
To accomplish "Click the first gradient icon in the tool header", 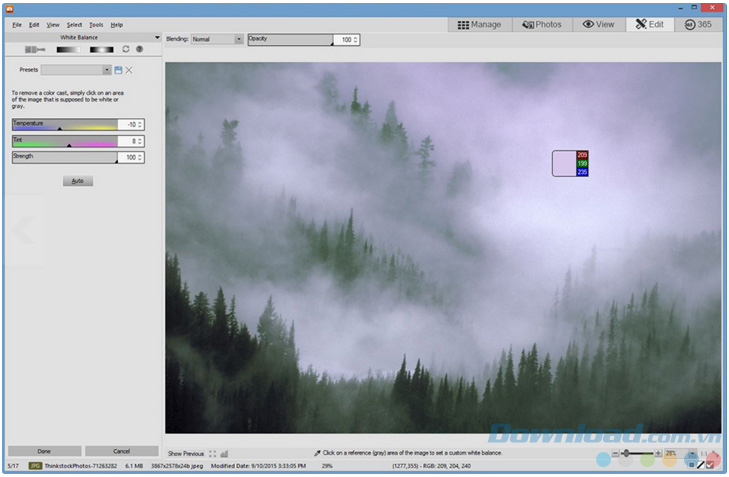I will (x=67, y=49).
